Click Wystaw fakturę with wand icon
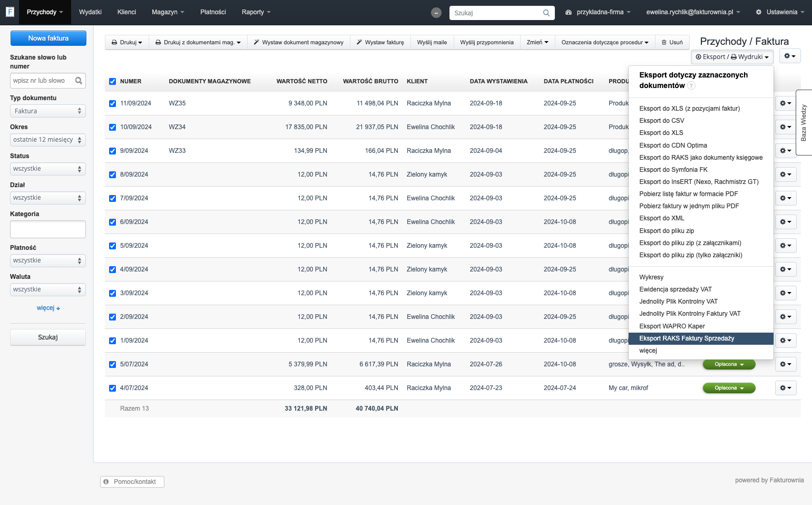The image size is (812, 505). tap(380, 42)
